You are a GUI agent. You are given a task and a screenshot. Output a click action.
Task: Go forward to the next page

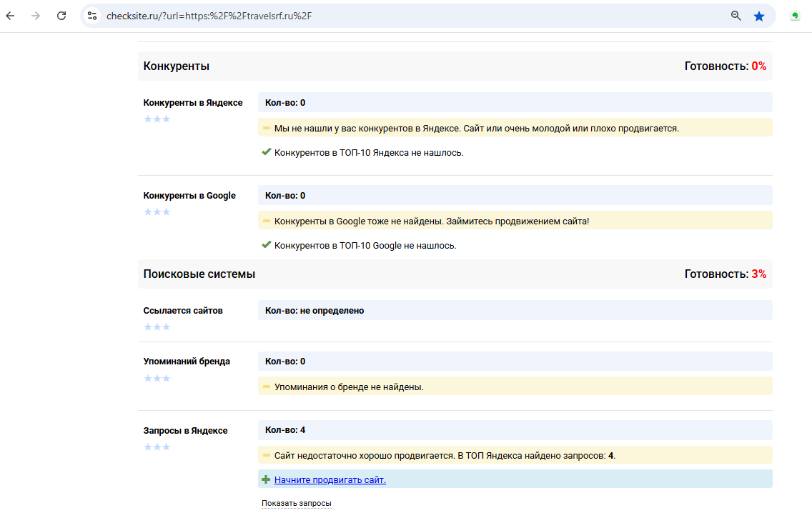pyautogui.click(x=35, y=16)
